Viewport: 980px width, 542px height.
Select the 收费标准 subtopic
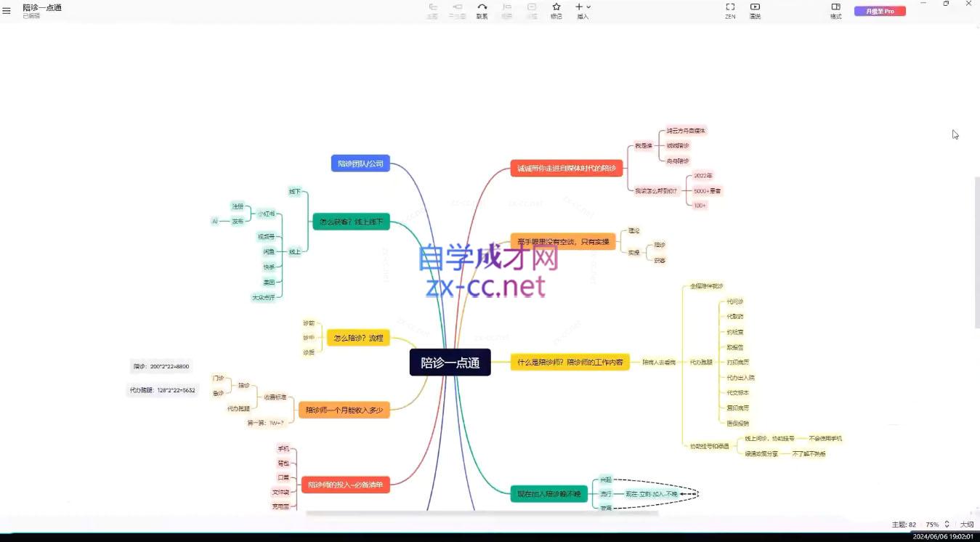tap(275, 397)
